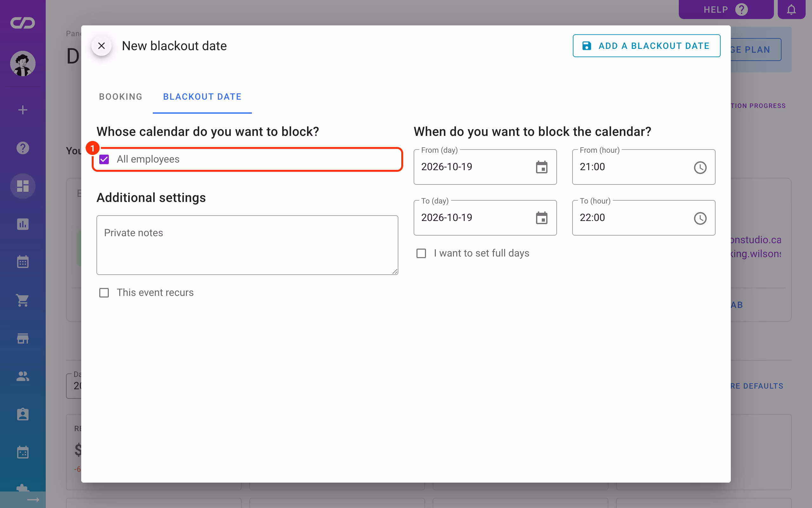Expand the sidebar with arrow icon
The height and width of the screenshot is (508, 812).
33,500
